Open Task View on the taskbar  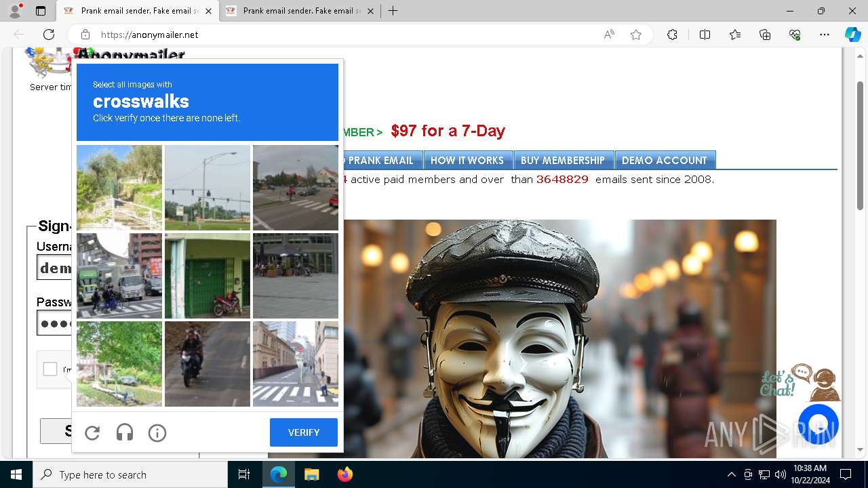point(244,474)
